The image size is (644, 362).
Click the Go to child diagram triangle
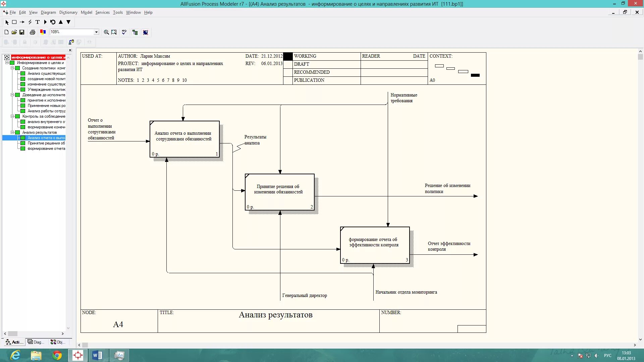click(x=68, y=22)
